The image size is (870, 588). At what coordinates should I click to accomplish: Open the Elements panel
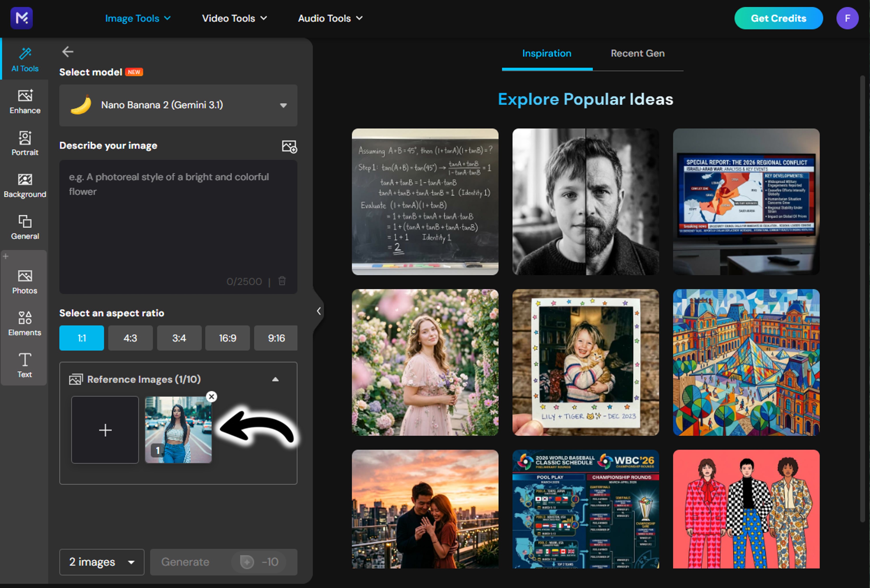tap(25, 323)
